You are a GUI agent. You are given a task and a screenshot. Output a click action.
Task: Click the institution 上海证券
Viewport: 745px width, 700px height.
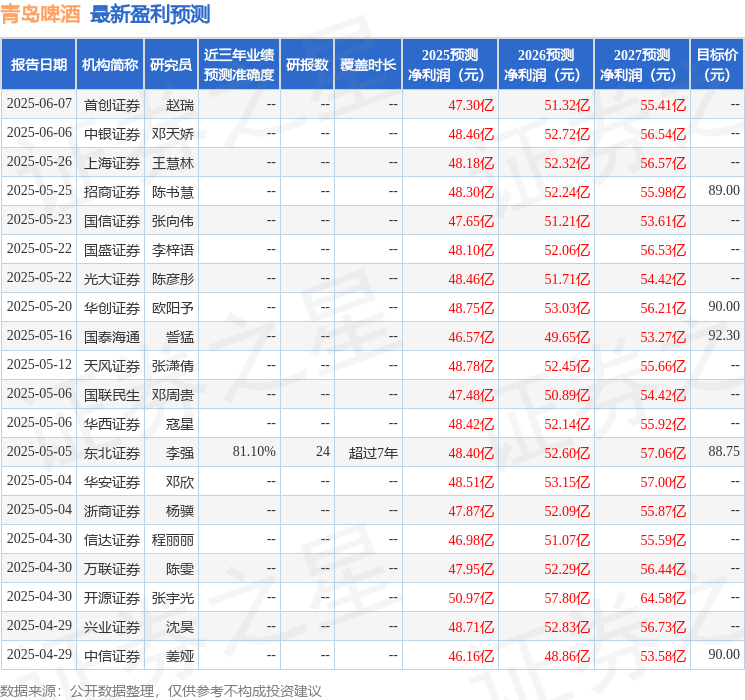(x=112, y=163)
